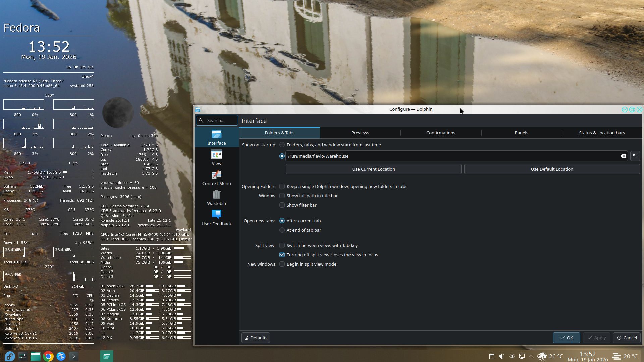Click the Use Current Location button
This screenshot has height=362, width=644.
point(373,169)
